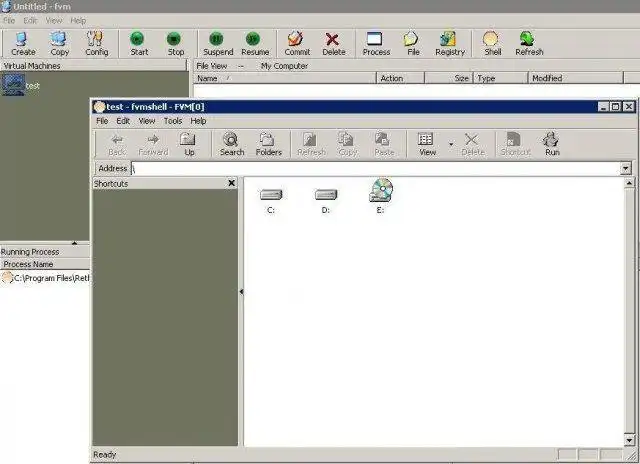The height and width of the screenshot is (464, 640).
Task: Click Refresh in fvmshell toolbar
Action: click(311, 144)
